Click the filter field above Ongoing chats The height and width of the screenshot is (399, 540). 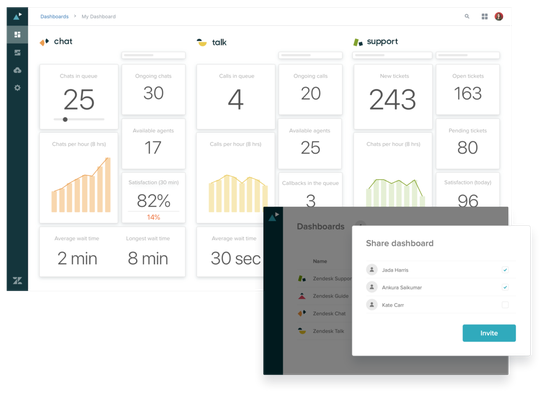(x=153, y=55)
